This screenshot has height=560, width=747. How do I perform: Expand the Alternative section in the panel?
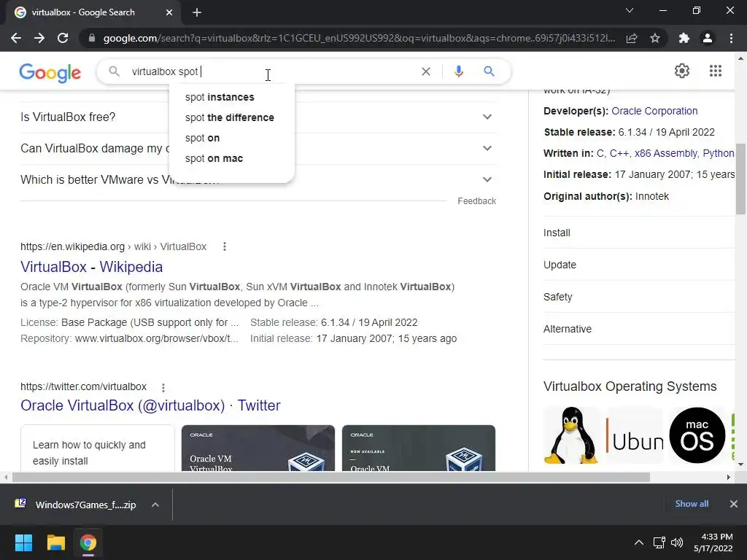coord(639,329)
